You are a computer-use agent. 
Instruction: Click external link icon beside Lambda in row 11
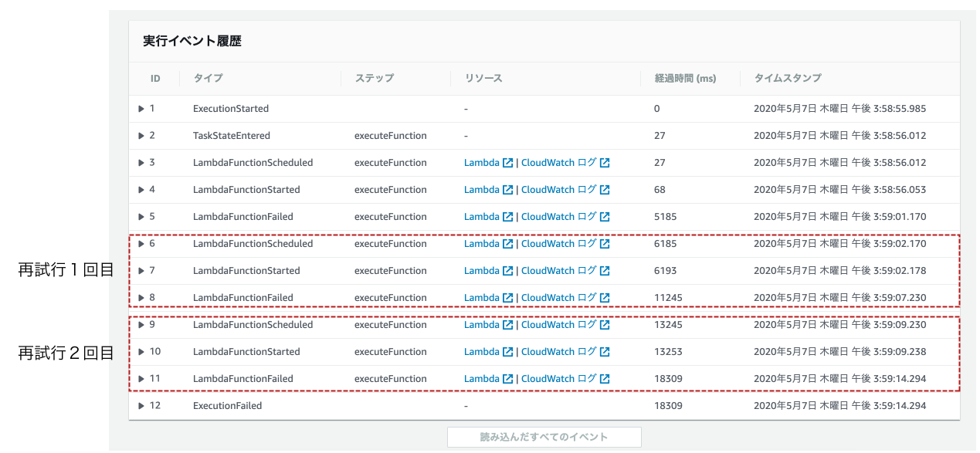tap(507, 379)
